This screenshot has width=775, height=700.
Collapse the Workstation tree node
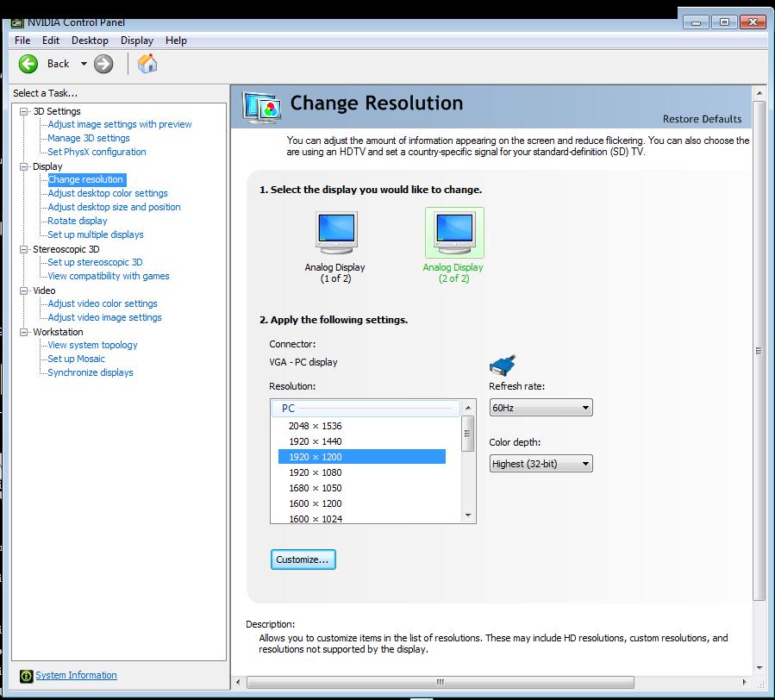click(x=23, y=332)
